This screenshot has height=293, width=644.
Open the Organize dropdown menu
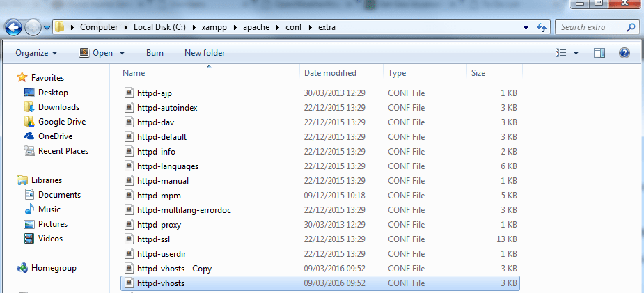pyautogui.click(x=36, y=53)
